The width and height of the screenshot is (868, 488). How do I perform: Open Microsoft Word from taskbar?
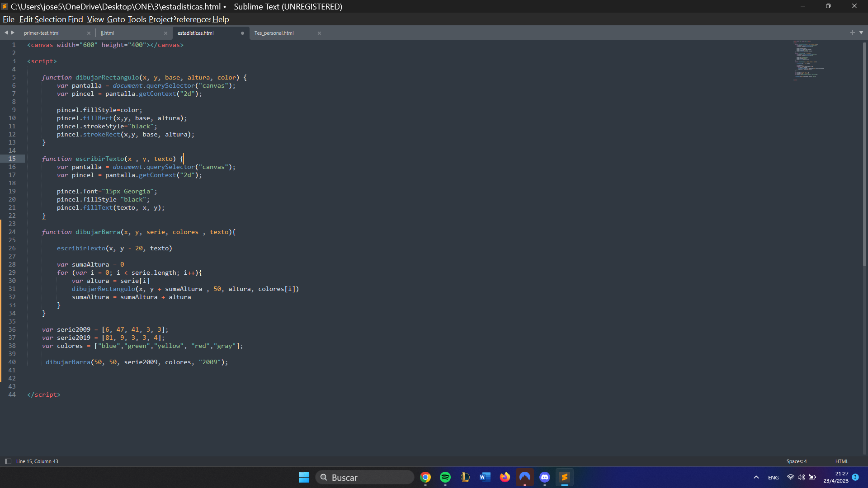click(x=485, y=477)
